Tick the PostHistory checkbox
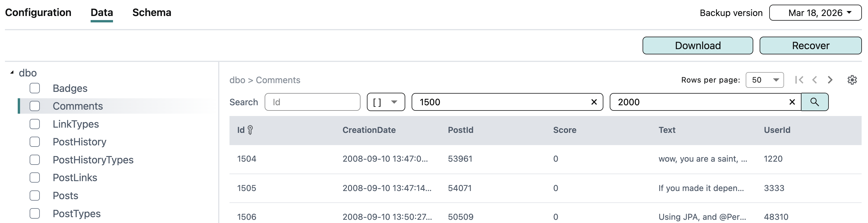The image size is (868, 223). pos(35,142)
